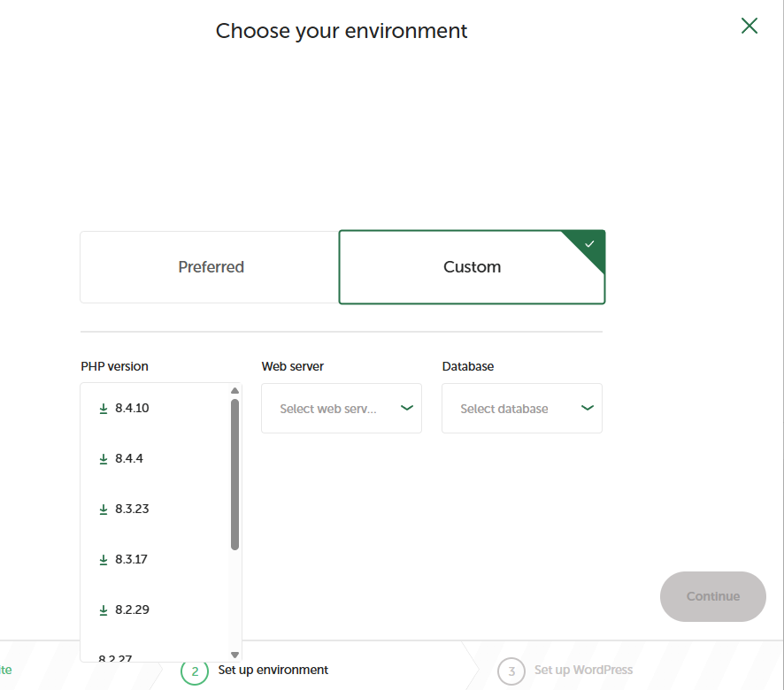Click download icon next to PHP 8.4.10

pos(104,409)
